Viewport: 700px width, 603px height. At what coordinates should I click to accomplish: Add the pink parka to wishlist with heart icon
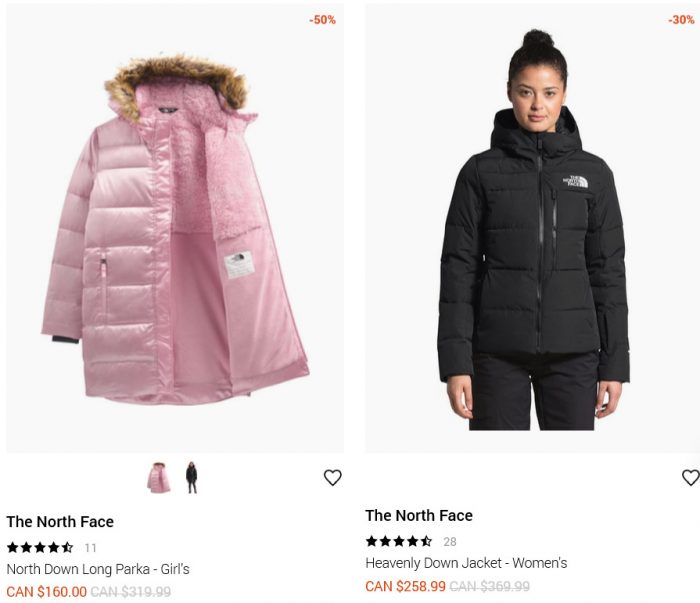(x=333, y=478)
